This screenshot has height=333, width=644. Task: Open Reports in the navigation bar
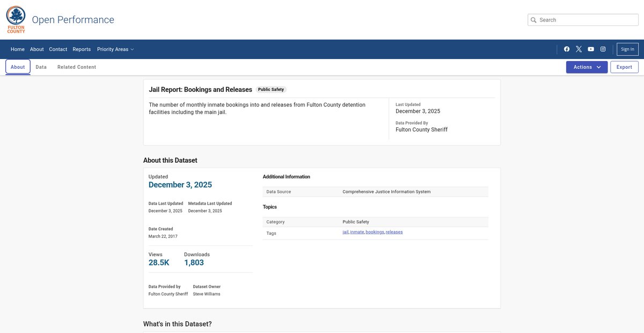point(82,49)
